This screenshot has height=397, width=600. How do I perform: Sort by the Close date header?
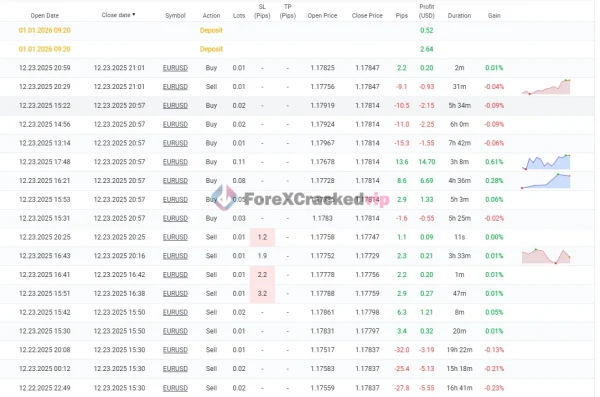click(118, 15)
